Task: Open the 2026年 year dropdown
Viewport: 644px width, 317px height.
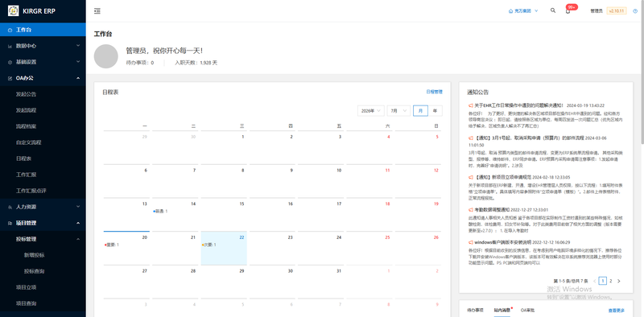Action: tap(371, 111)
